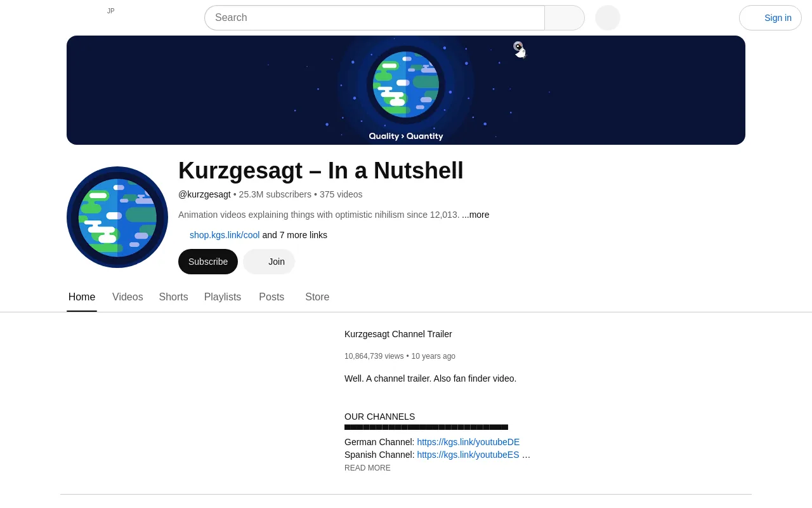Open the Kurzgesagt Channel Trailer title

click(398, 334)
